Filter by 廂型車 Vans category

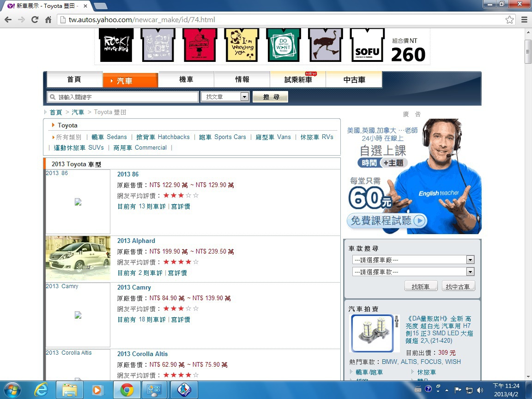pos(273,137)
